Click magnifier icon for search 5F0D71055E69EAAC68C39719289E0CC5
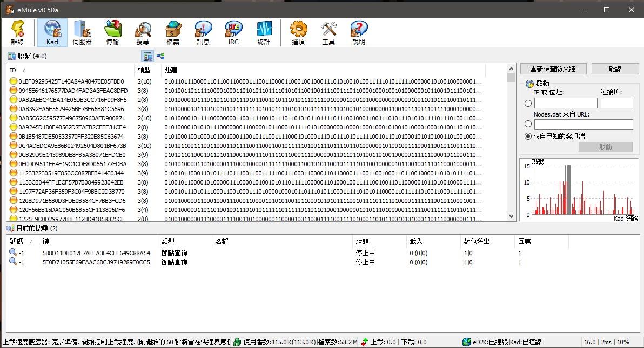 point(13,262)
